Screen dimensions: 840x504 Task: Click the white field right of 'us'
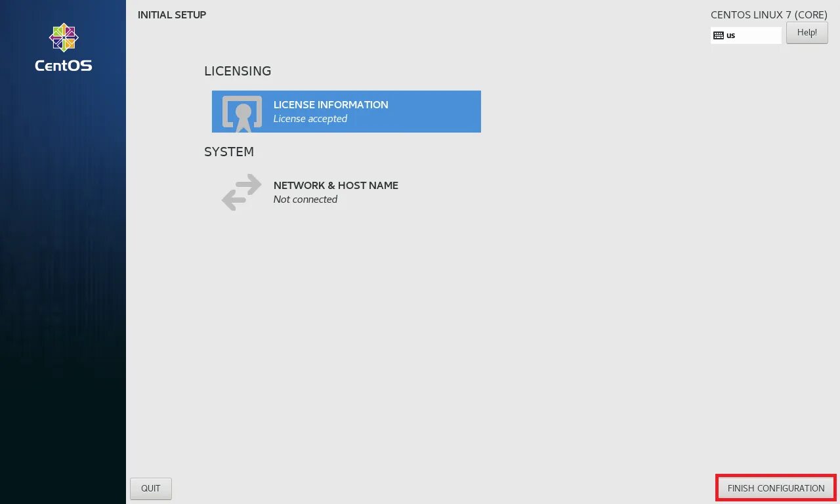point(759,35)
